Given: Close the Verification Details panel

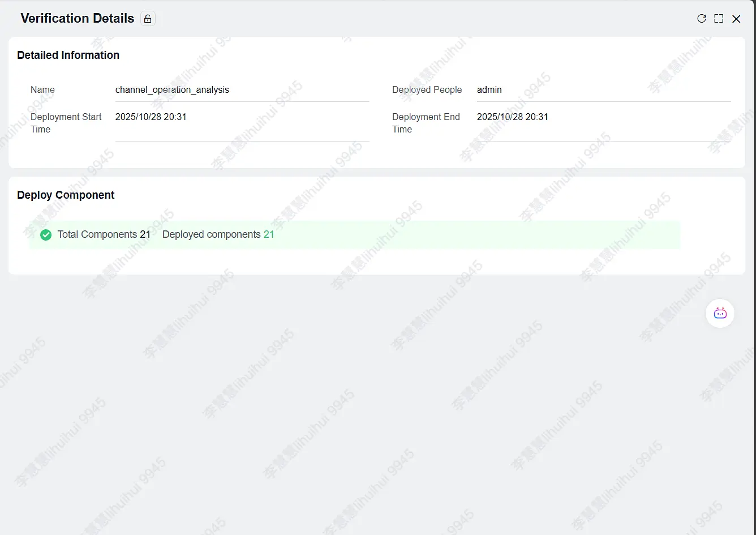Looking at the screenshot, I should coord(736,19).
